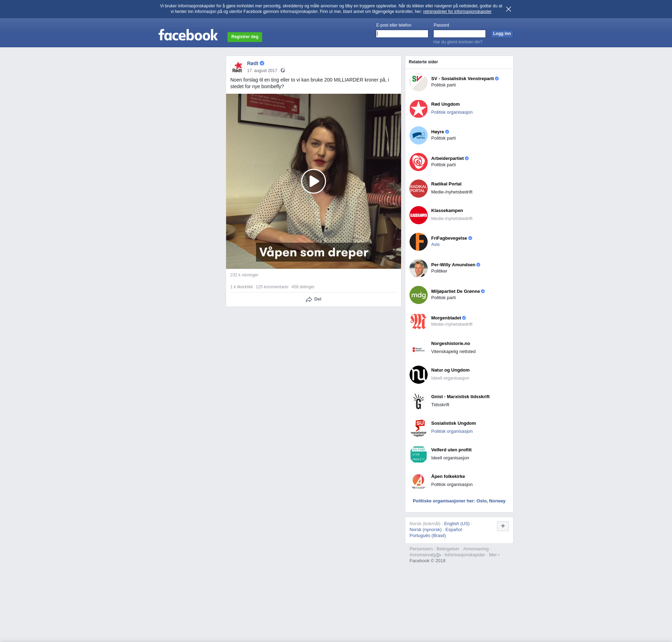The height and width of the screenshot is (642, 672).
Task: Open Åpen folkekirke logo
Action: tap(419, 481)
